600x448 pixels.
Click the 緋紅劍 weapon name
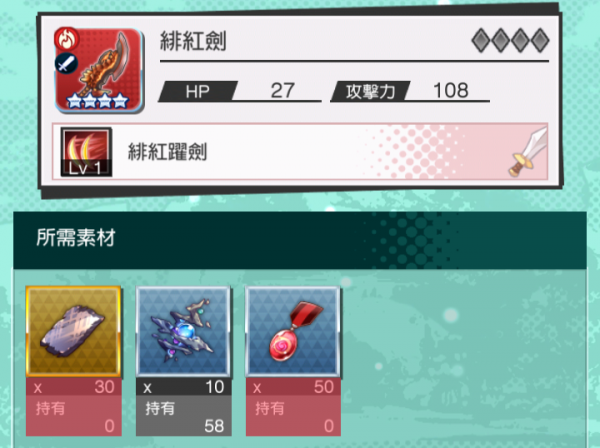(193, 41)
